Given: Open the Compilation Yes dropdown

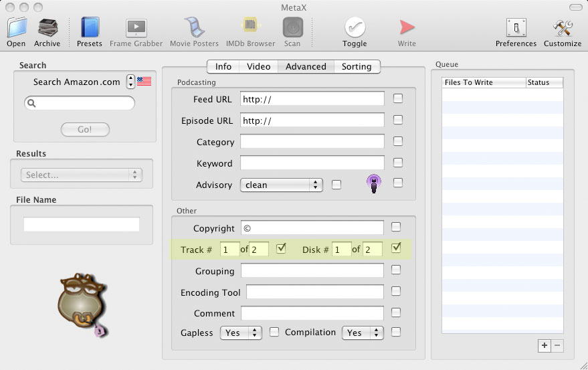Looking at the screenshot, I should click(x=363, y=333).
